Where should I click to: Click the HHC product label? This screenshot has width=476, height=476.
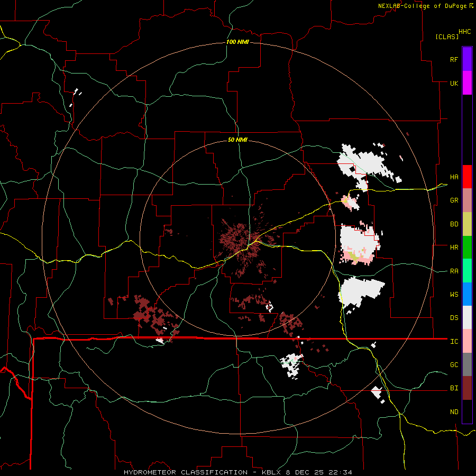click(x=464, y=32)
